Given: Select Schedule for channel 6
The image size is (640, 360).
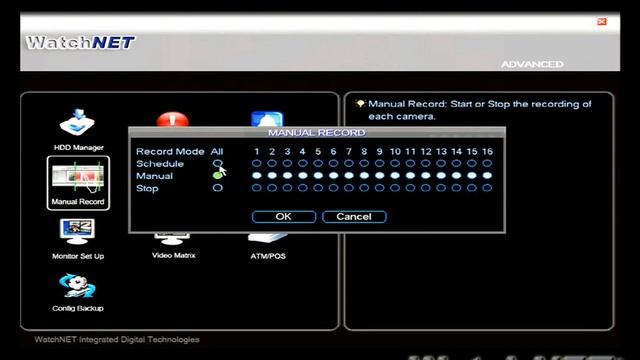Looking at the screenshot, I should click(333, 163).
